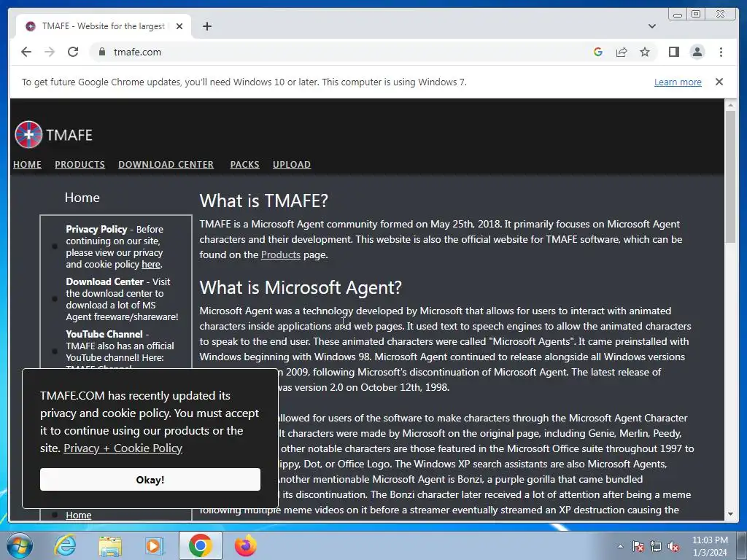The height and width of the screenshot is (560, 747).
Task: Open network status tray icon
Action: click(656, 546)
